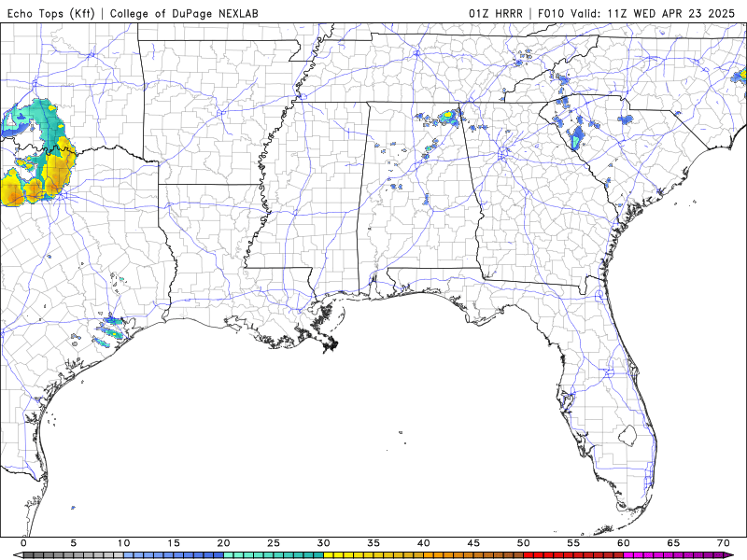Pick the yellow 30-40 kft colorbar segment
The width and height of the screenshot is (747, 560).
pos(373,555)
